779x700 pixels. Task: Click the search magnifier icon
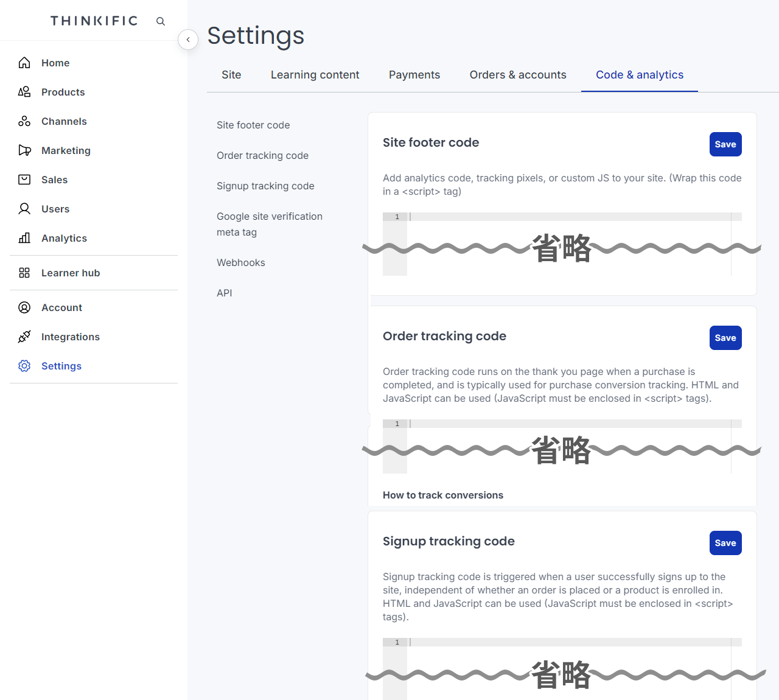click(161, 21)
